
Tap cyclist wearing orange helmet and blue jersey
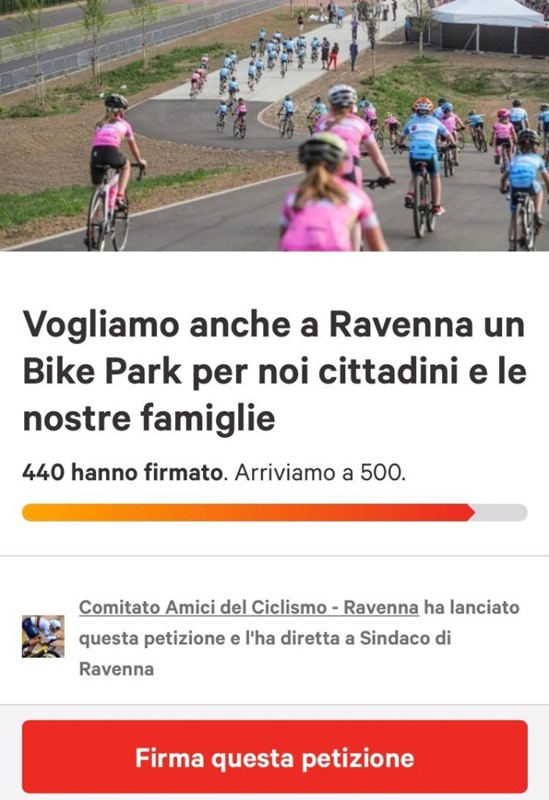425,153
